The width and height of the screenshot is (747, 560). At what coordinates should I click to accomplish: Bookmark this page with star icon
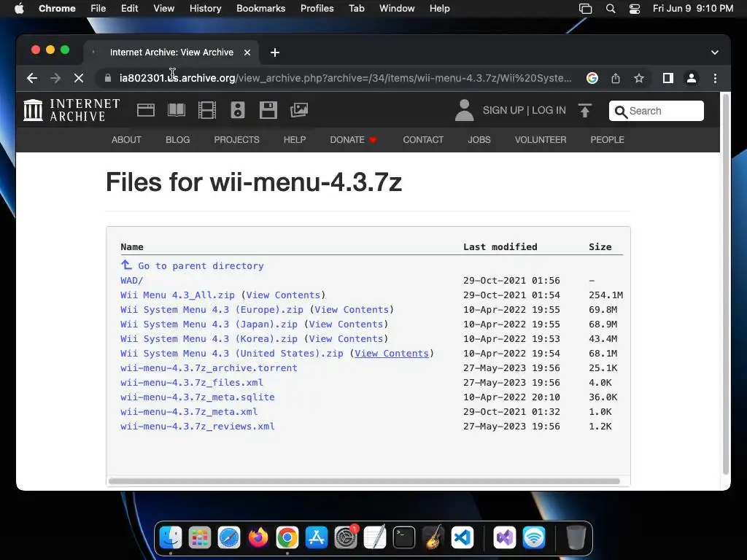coord(639,78)
